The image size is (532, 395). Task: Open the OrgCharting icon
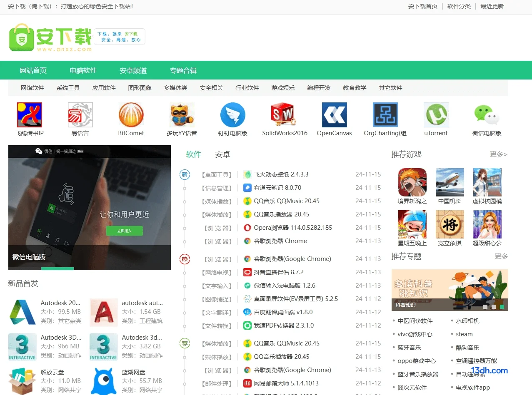pos(385,115)
